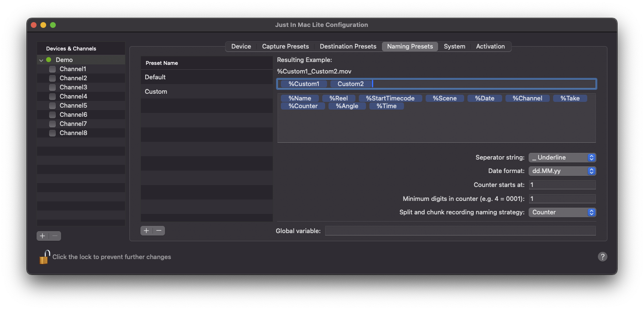Select the %Channel token
Image resolution: width=644 pixels, height=310 pixels.
[x=527, y=98]
